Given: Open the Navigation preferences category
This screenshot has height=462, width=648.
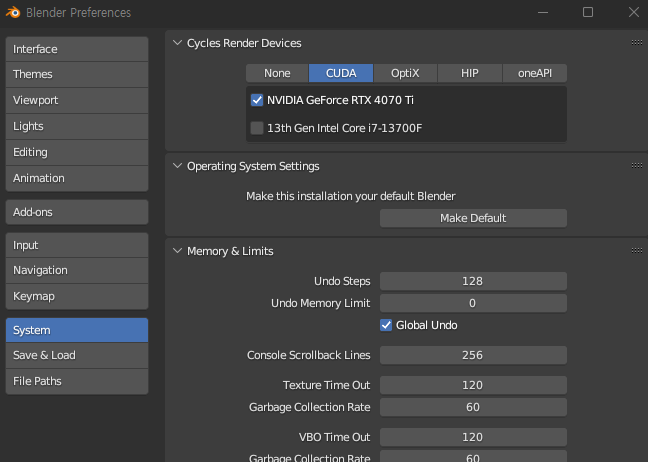Looking at the screenshot, I should pyautogui.click(x=77, y=271).
